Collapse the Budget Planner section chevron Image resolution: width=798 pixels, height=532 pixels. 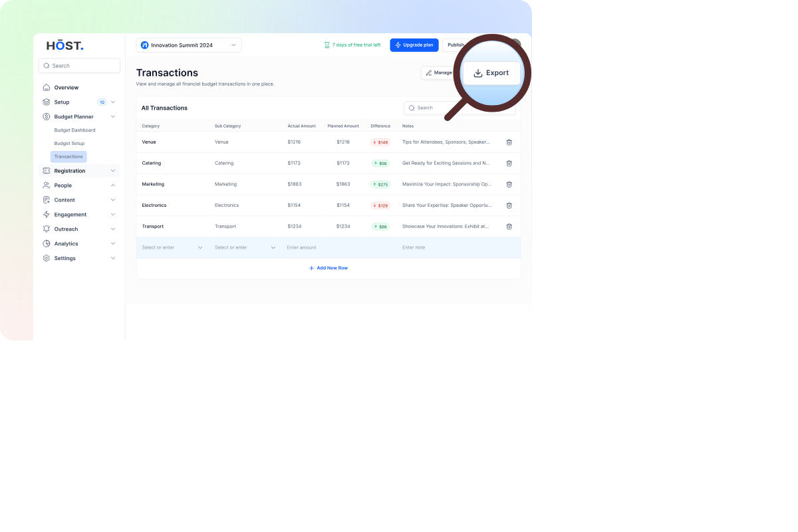pos(113,117)
